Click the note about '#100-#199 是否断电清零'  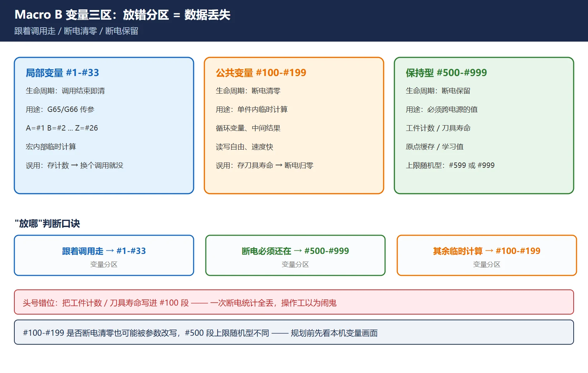point(294,332)
